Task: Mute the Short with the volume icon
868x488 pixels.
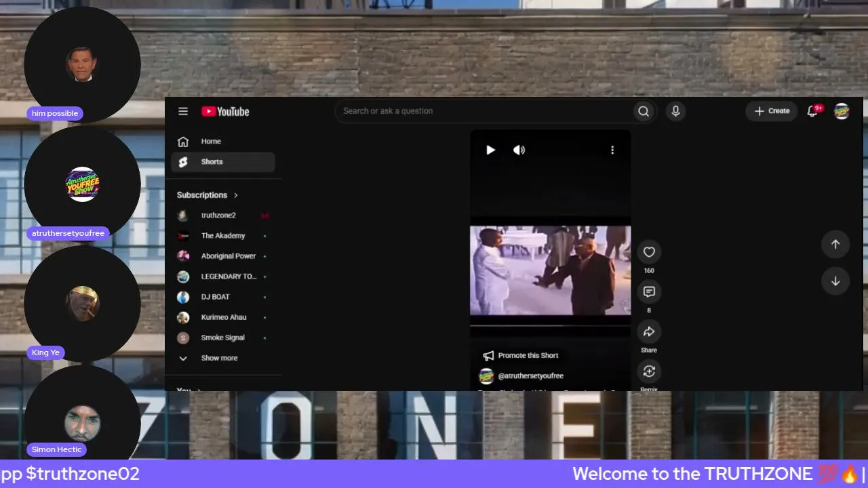Action: click(x=519, y=150)
